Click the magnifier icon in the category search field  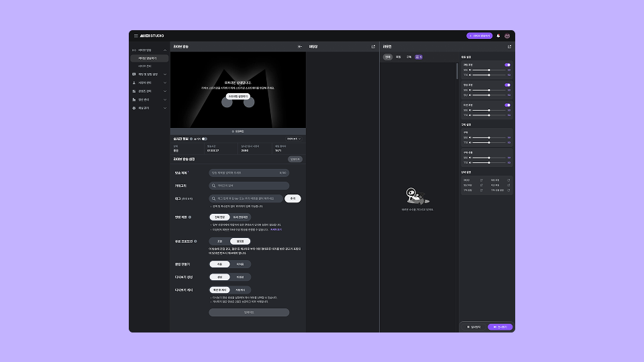[213, 186]
